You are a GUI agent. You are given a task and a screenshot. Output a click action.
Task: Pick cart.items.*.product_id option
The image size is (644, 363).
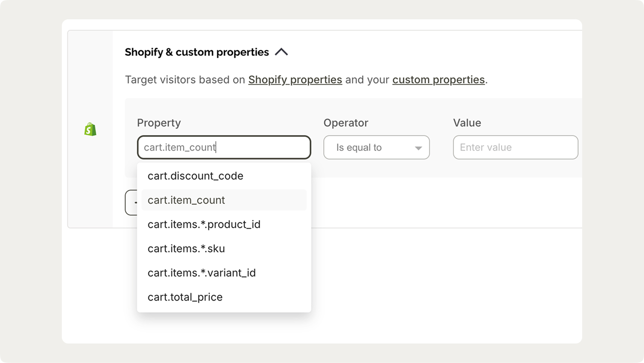(204, 224)
